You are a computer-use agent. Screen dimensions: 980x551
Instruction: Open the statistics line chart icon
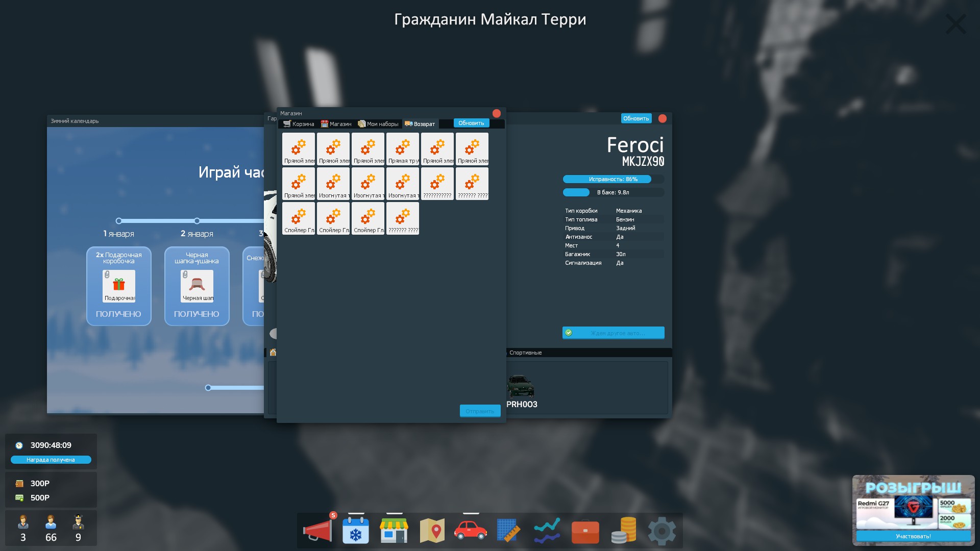547,530
